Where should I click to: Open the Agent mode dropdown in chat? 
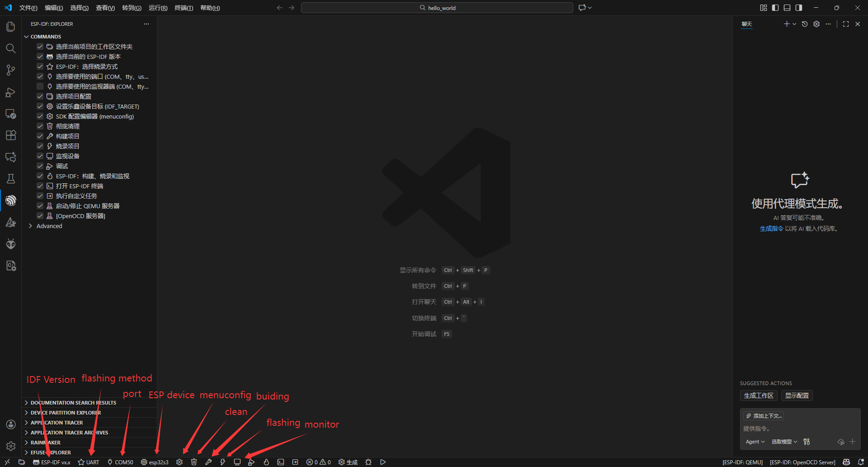point(755,442)
